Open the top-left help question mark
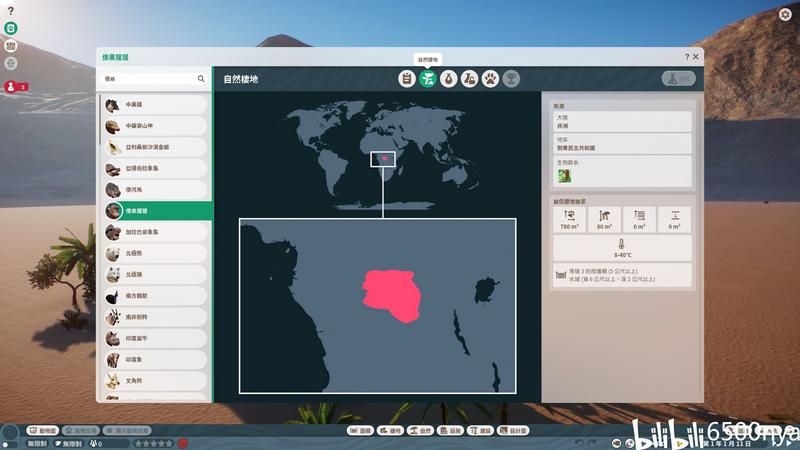 11,11
